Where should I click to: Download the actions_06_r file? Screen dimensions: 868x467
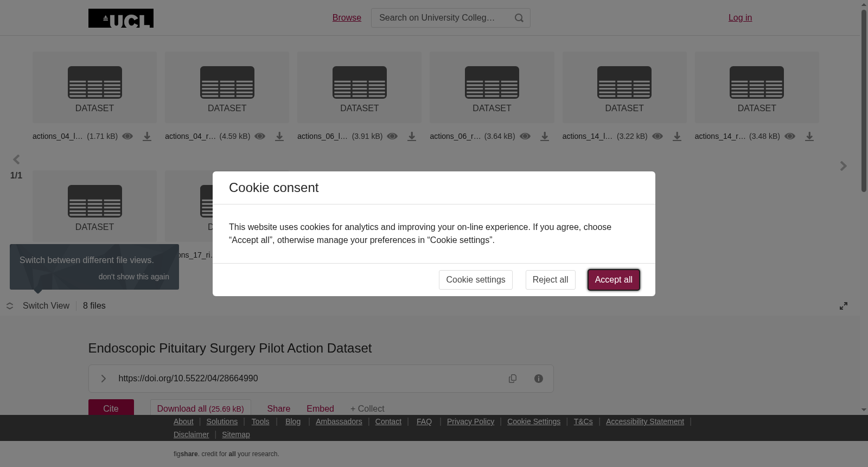tap(545, 137)
